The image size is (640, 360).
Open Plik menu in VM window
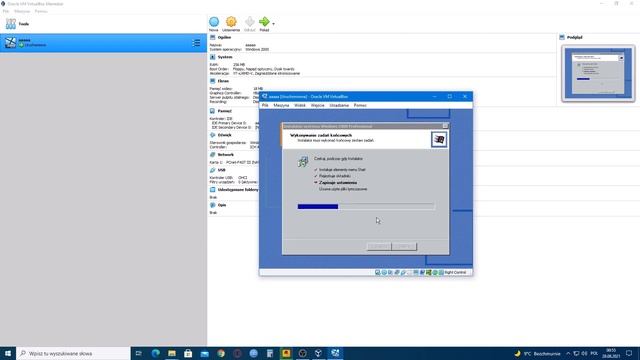click(265, 105)
